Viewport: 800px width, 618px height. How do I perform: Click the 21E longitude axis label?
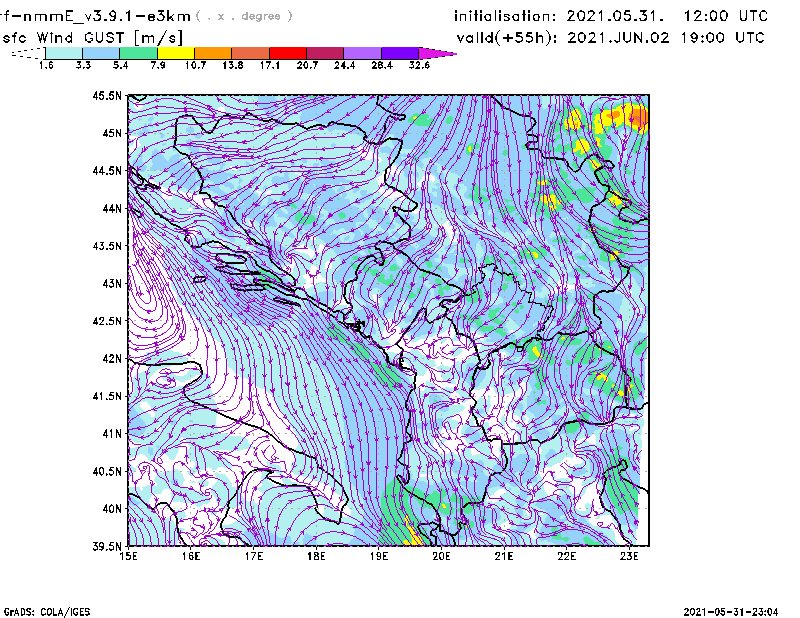click(504, 556)
